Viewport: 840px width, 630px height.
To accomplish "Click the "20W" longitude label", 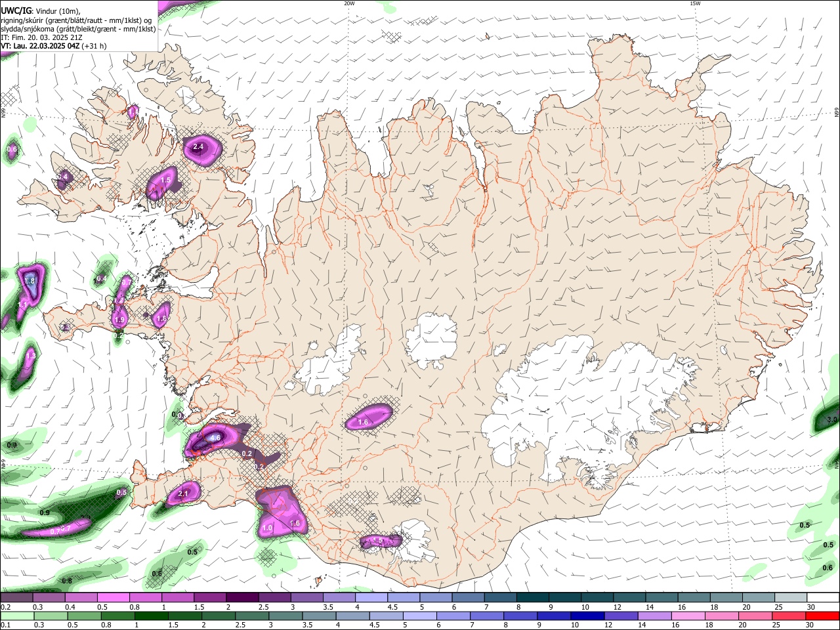I will click(349, 3).
